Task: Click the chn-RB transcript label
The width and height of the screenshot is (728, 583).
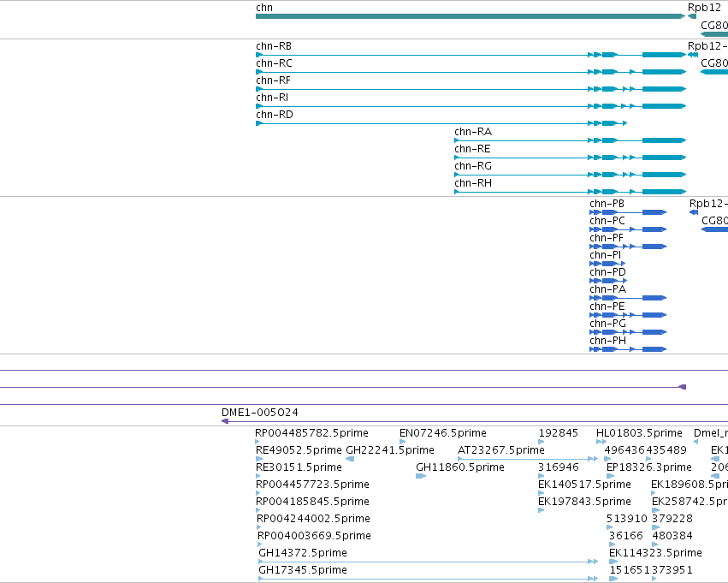Action: point(274,46)
